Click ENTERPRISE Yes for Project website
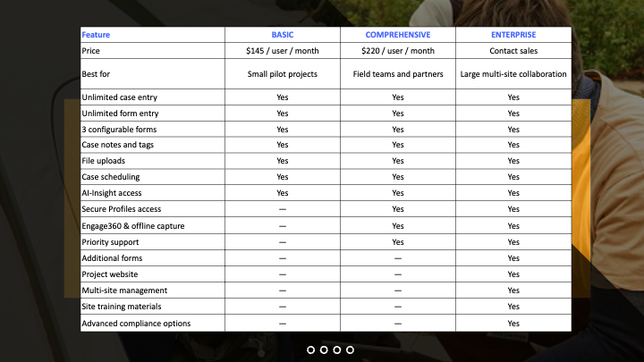644x362 pixels. point(513,274)
